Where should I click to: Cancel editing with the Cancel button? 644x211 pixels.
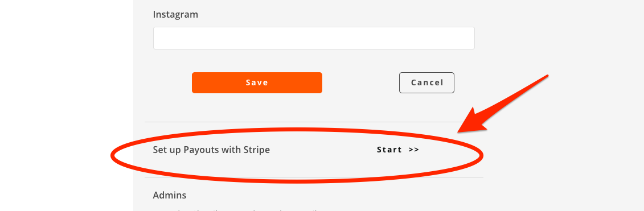coord(426,82)
